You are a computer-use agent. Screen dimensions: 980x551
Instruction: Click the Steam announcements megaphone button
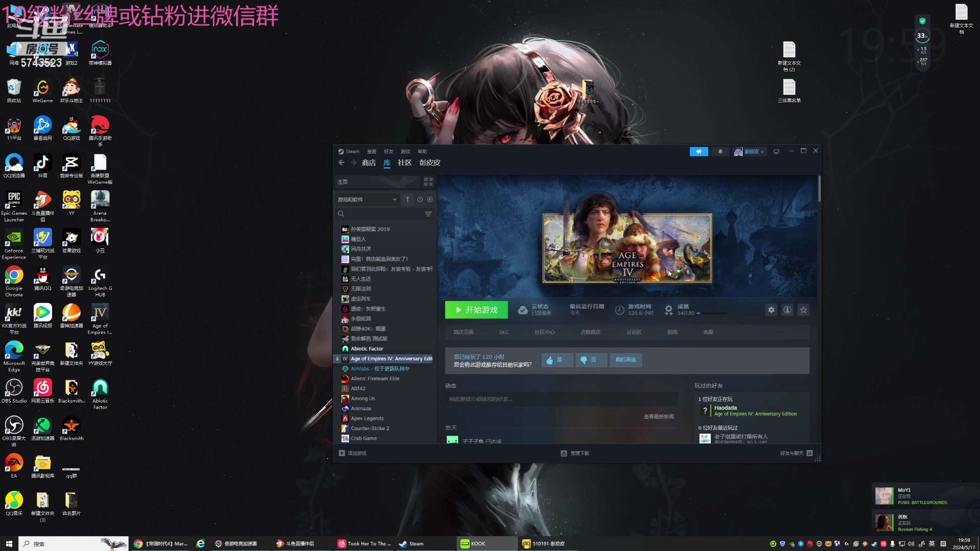[698, 152]
